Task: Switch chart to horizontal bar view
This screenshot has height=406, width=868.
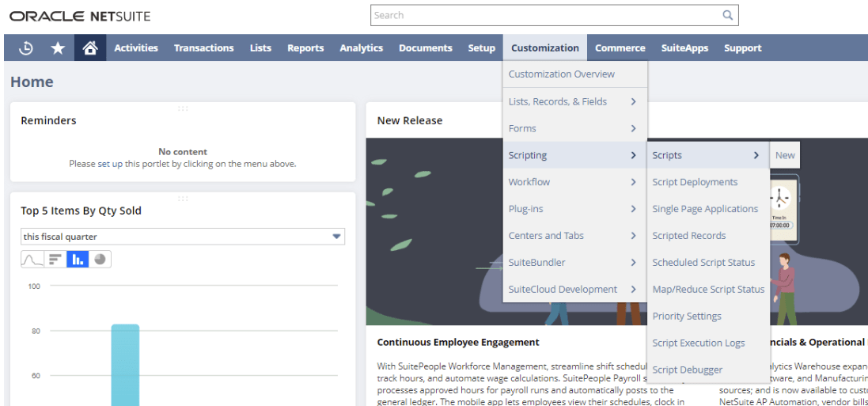Action: [55, 260]
